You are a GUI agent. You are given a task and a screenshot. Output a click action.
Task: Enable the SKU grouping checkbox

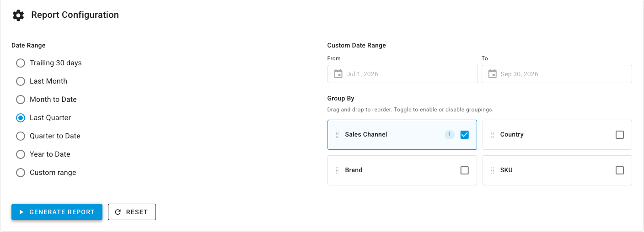[620, 170]
